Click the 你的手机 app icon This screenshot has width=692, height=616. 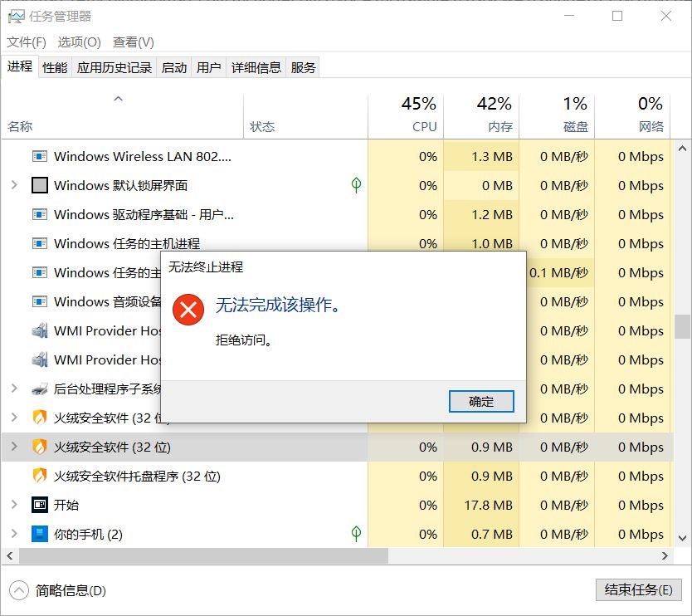point(40,534)
